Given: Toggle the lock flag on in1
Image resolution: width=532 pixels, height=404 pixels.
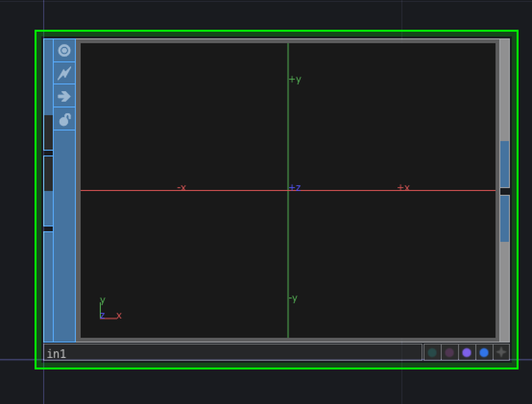Looking at the screenshot, I should pyautogui.click(x=64, y=119).
